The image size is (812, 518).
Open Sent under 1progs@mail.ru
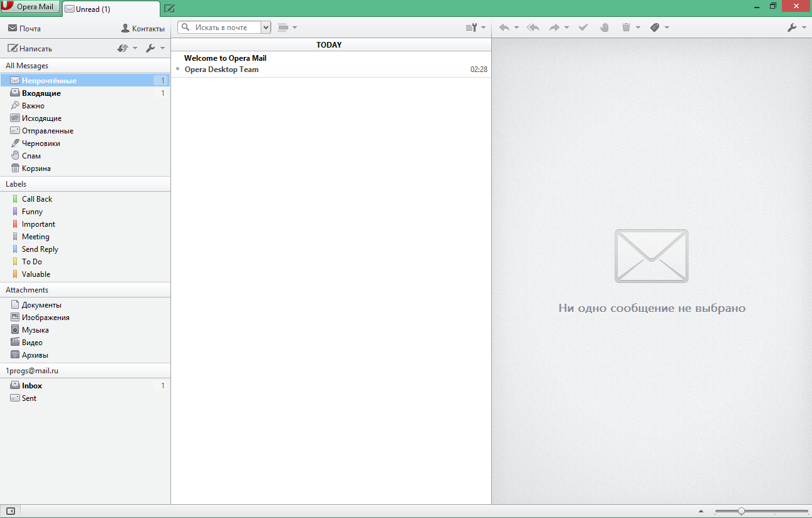click(85, 398)
